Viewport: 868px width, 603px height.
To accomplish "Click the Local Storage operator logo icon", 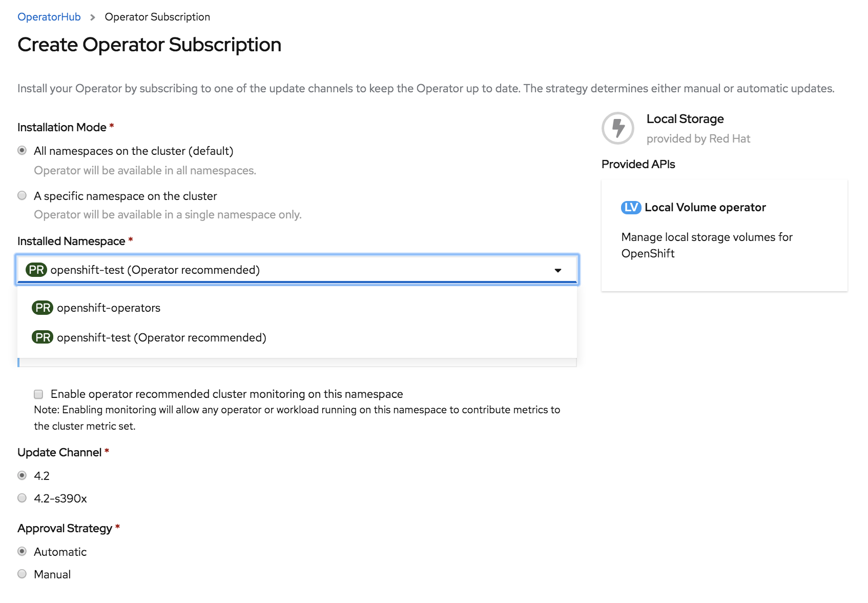I will [618, 128].
